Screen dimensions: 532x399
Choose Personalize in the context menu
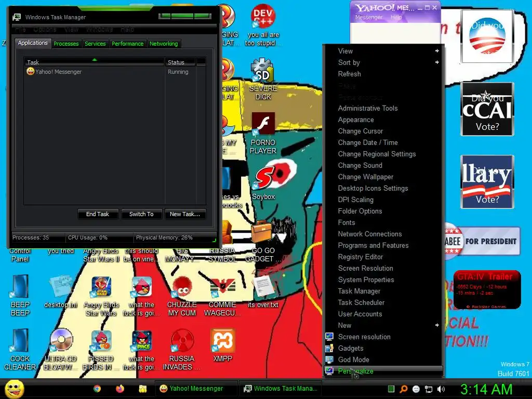[383, 371]
